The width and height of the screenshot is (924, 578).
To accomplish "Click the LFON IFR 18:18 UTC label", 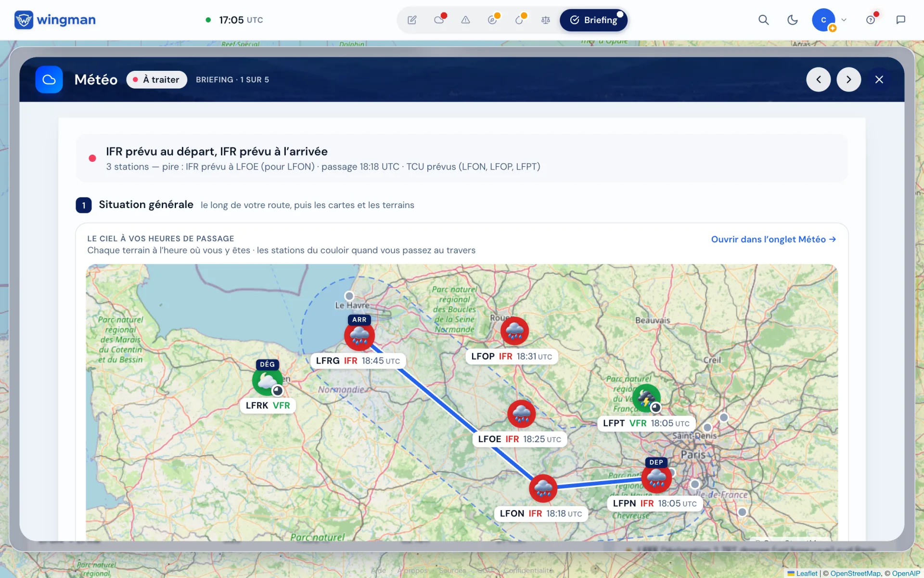I will coord(541,513).
